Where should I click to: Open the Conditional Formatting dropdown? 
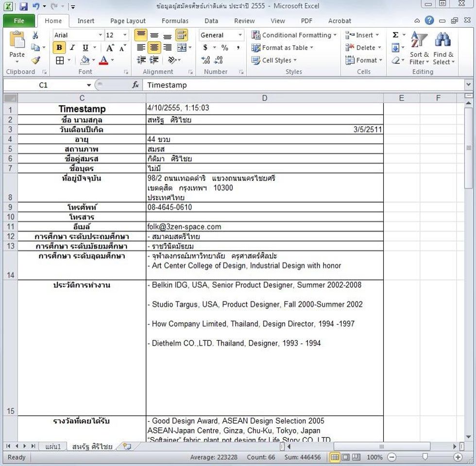click(x=294, y=35)
